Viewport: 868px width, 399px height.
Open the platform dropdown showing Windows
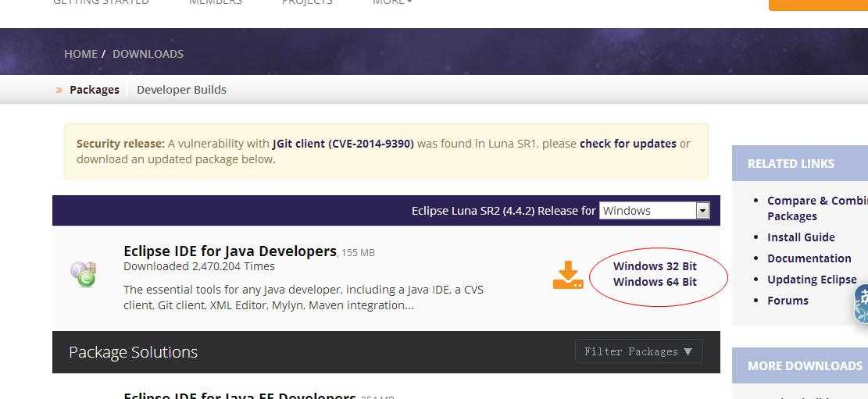654,210
